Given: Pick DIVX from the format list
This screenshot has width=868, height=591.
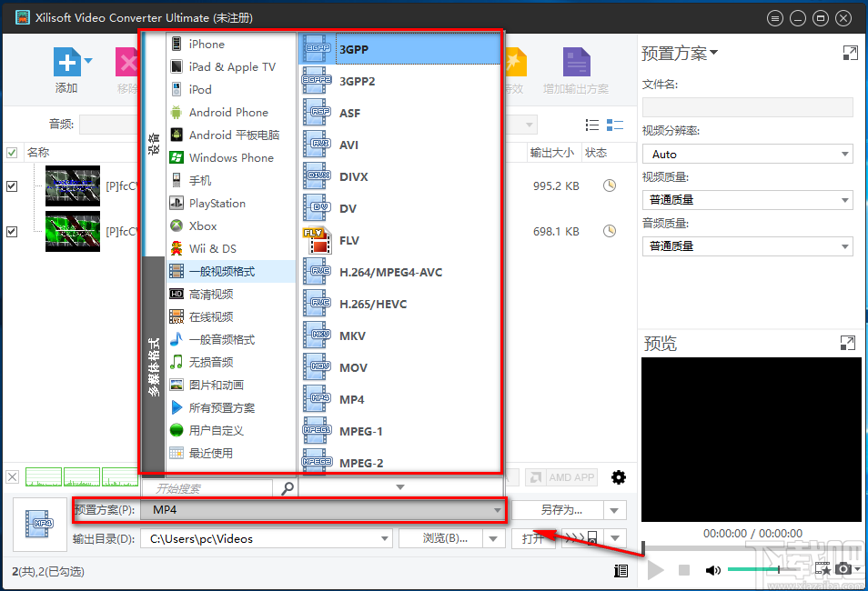Looking at the screenshot, I should (x=399, y=176).
